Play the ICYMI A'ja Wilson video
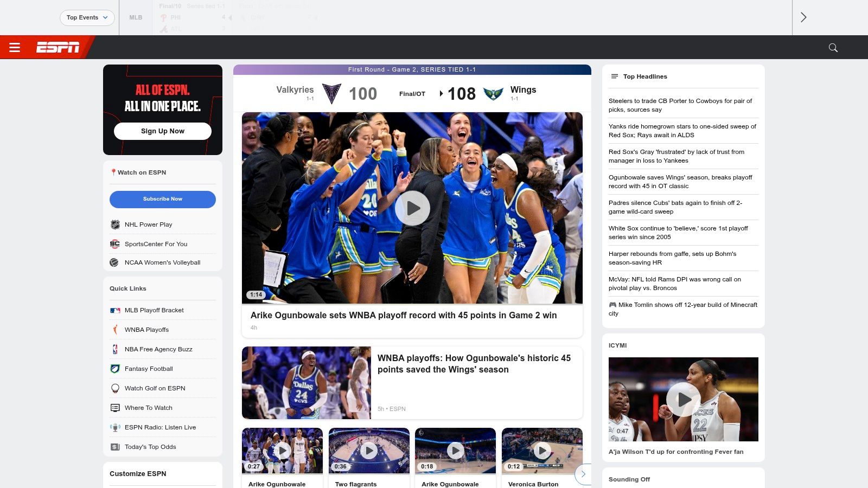 (x=684, y=399)
